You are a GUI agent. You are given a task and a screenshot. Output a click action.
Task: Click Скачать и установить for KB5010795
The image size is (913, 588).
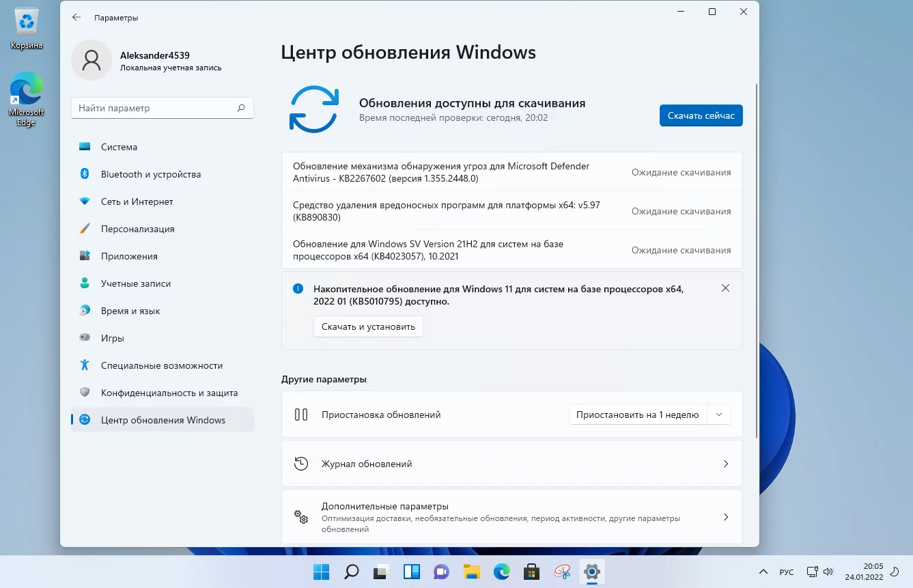[x=369, y=326]
